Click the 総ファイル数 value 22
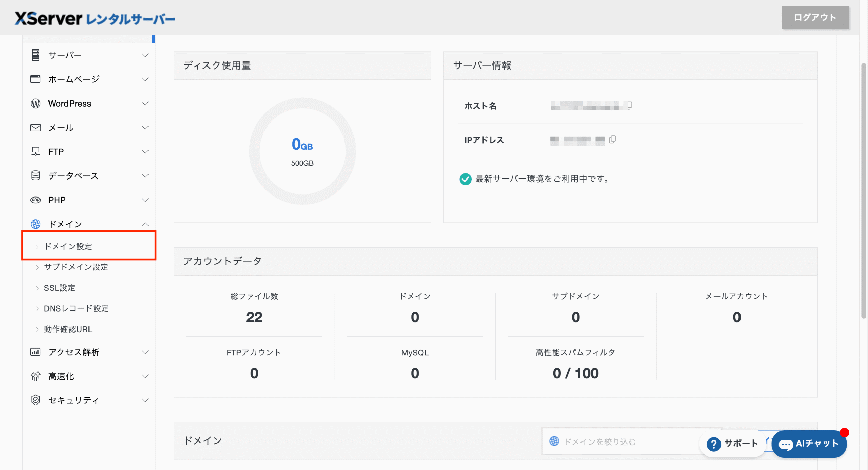Image resolution: width=868 pixels, height=470 pixels. (x=254, y=317)
